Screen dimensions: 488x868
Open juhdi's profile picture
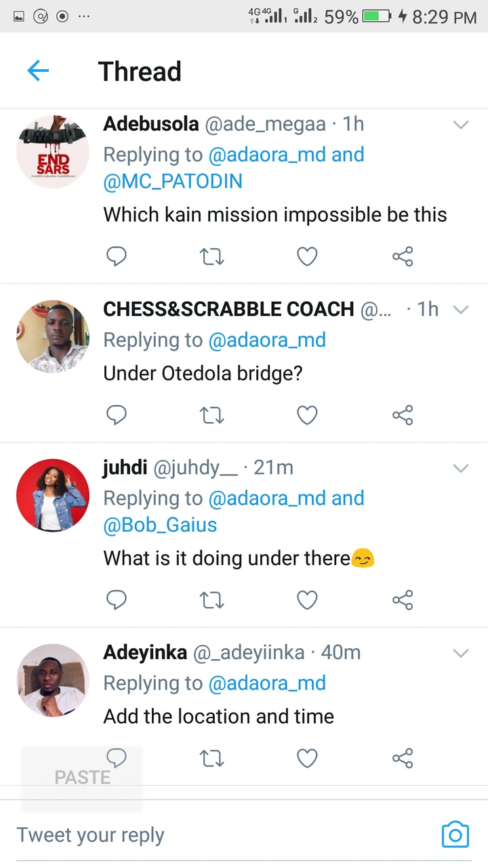click(x=53, y=495)
